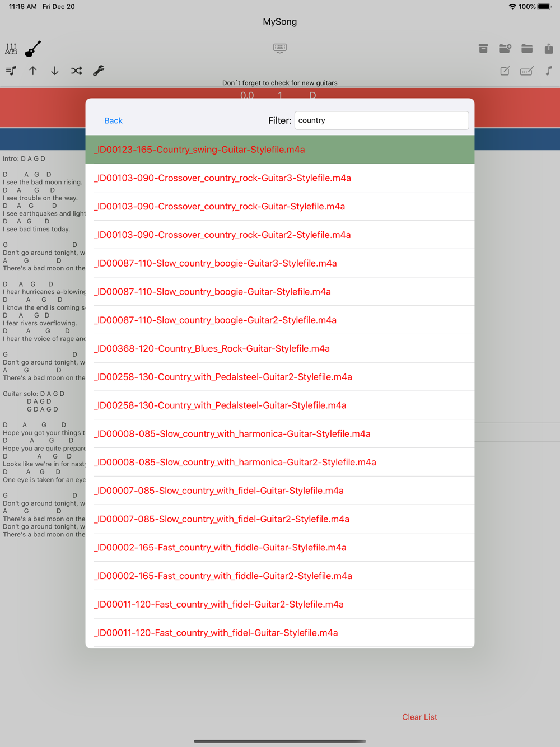Focus the Filter field containing country

381,120
